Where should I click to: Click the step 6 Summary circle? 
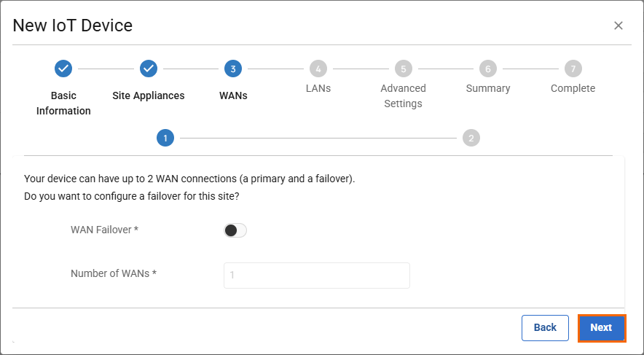pyautogui.click(x=488, y=69)
